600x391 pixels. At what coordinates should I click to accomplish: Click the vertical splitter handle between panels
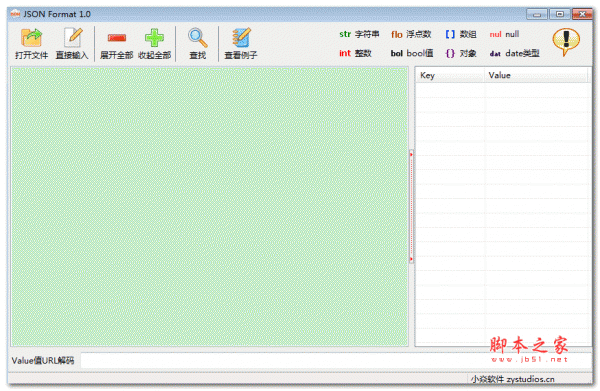click(x=411, y=207)
